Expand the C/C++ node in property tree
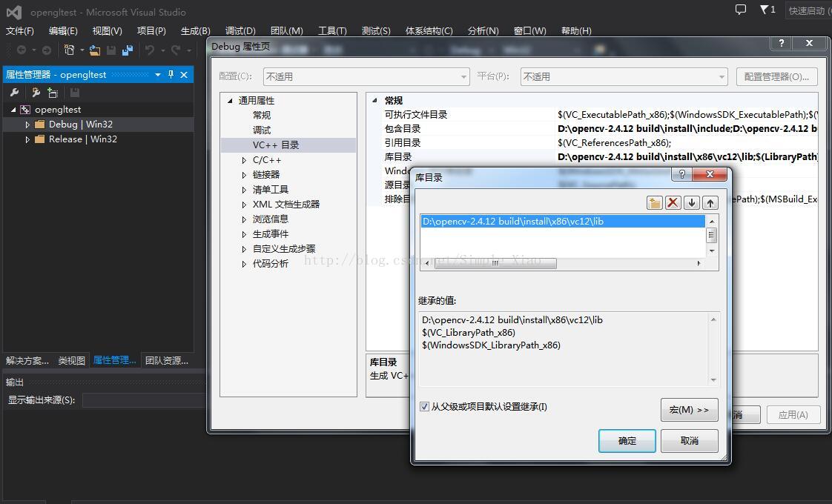The image size is (832, 504). [244, 160]
